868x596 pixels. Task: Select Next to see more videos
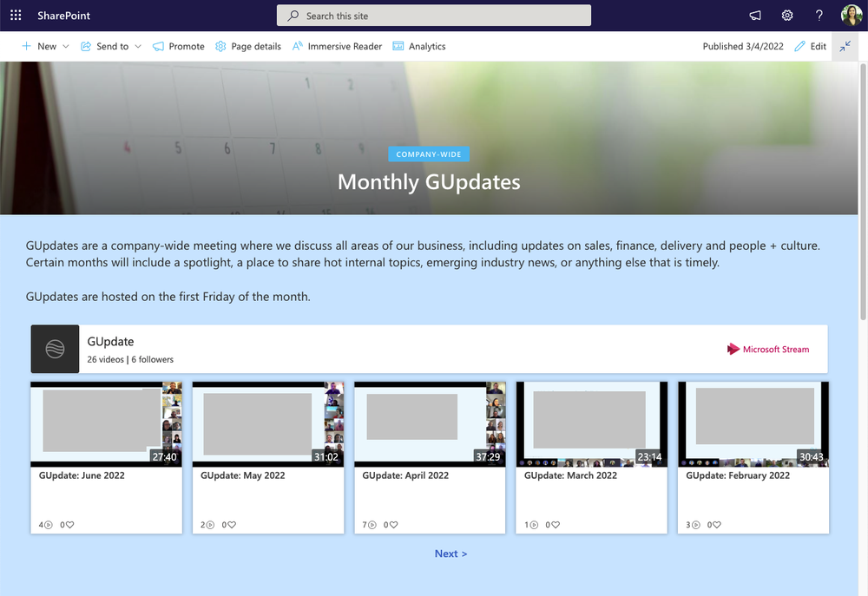[x=450, y=553]
